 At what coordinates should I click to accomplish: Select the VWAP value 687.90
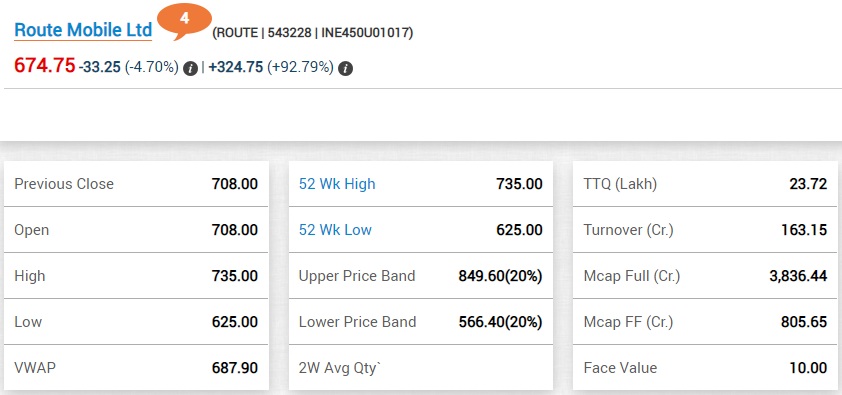coord(235,369)
